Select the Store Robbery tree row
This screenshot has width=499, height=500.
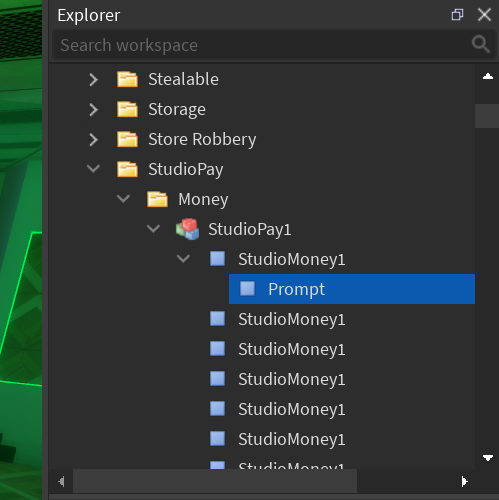(x=262, y=139)
